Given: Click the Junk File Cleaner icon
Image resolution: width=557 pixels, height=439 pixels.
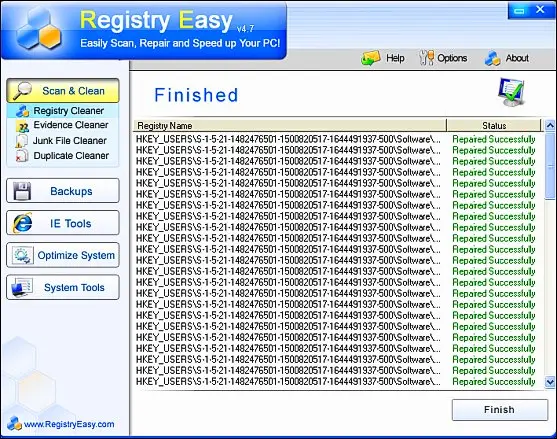Looking at the screenshot, I should tap(22, 141).
